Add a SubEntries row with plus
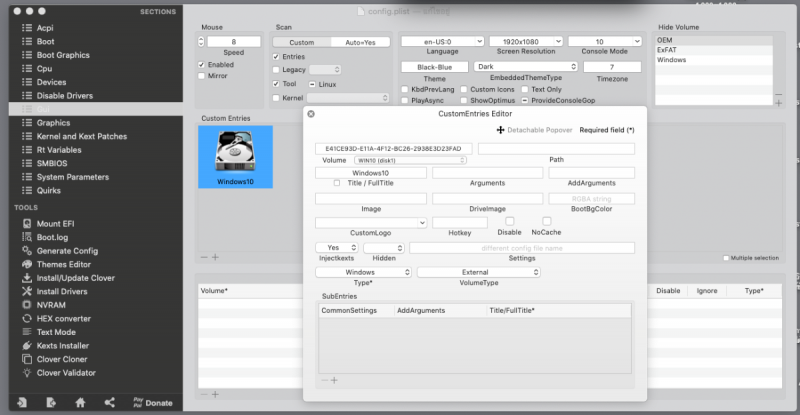 (334, 380)
